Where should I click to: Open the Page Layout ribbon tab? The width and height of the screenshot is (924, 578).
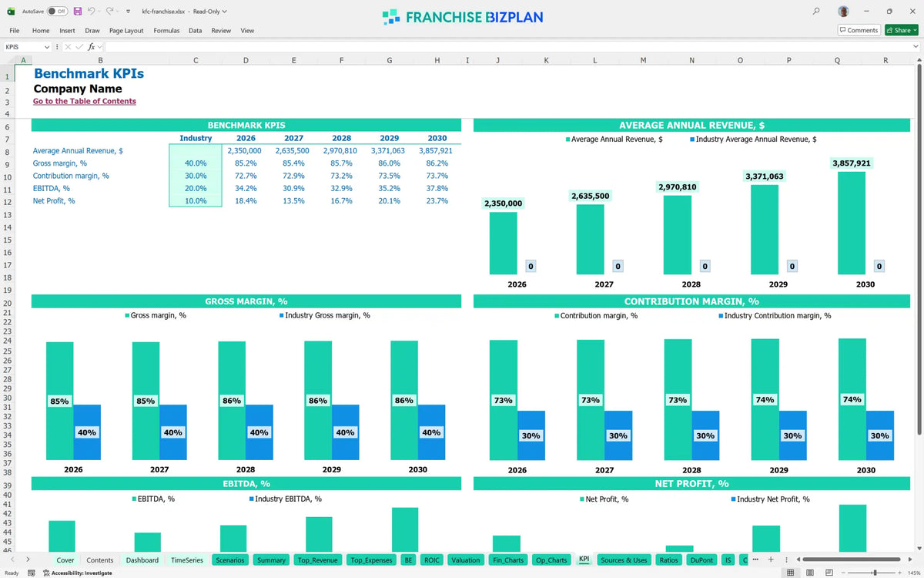click(x=126, y=31)
